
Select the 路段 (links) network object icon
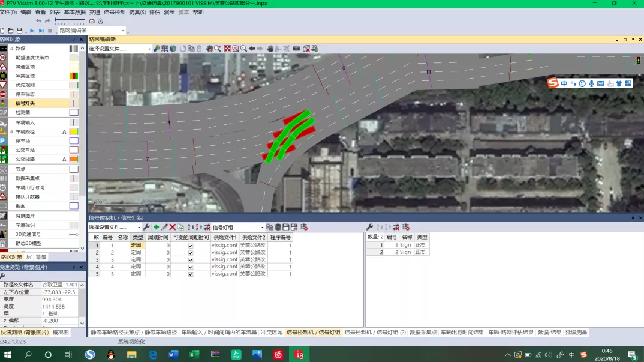3,49
